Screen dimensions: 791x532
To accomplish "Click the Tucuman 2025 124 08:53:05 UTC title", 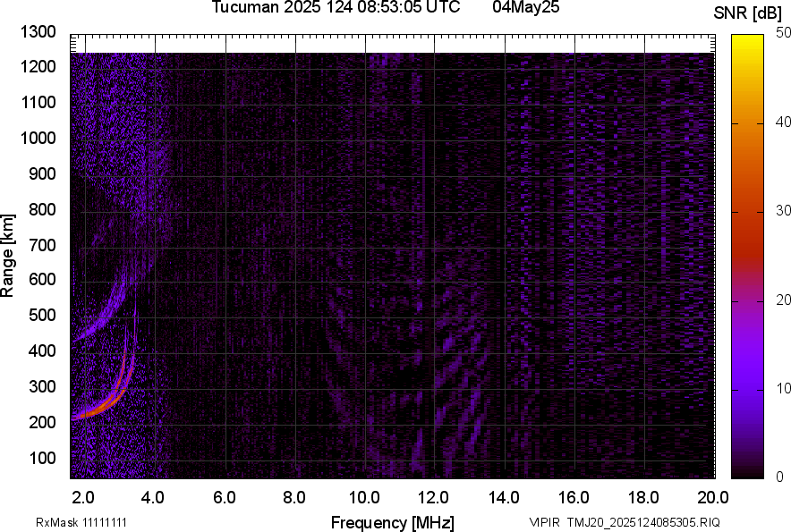I will point(336,7).
